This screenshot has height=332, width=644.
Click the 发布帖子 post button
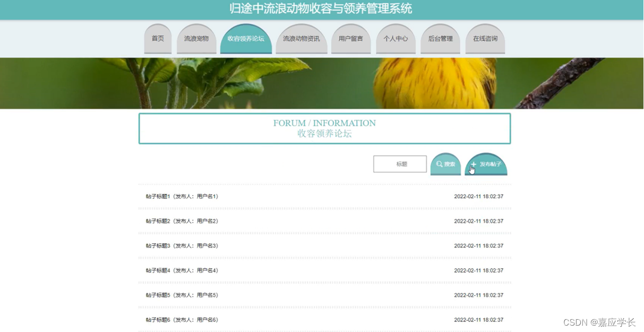pos(486,164)
